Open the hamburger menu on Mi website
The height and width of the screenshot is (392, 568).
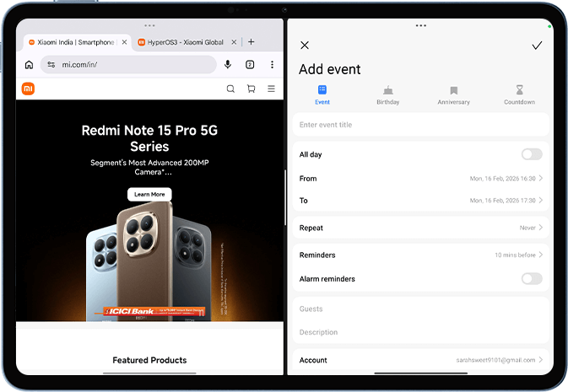(x=271, y=89)
